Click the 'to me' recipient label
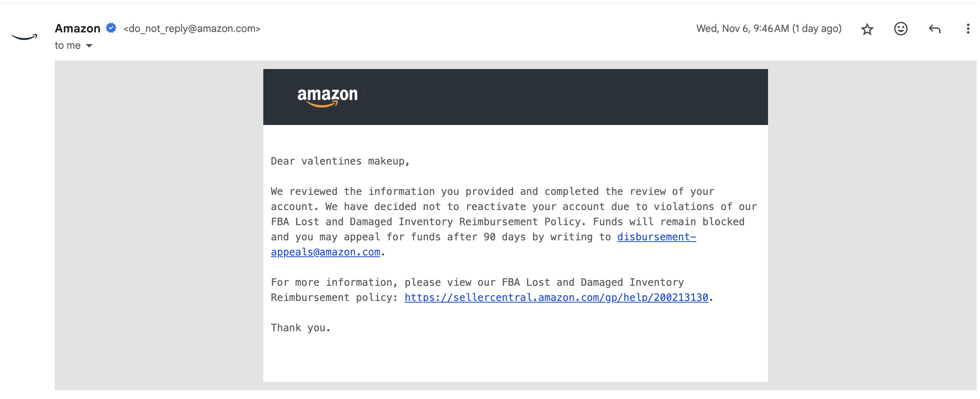Screen dimensions: 980x399 tap(68, 45)
